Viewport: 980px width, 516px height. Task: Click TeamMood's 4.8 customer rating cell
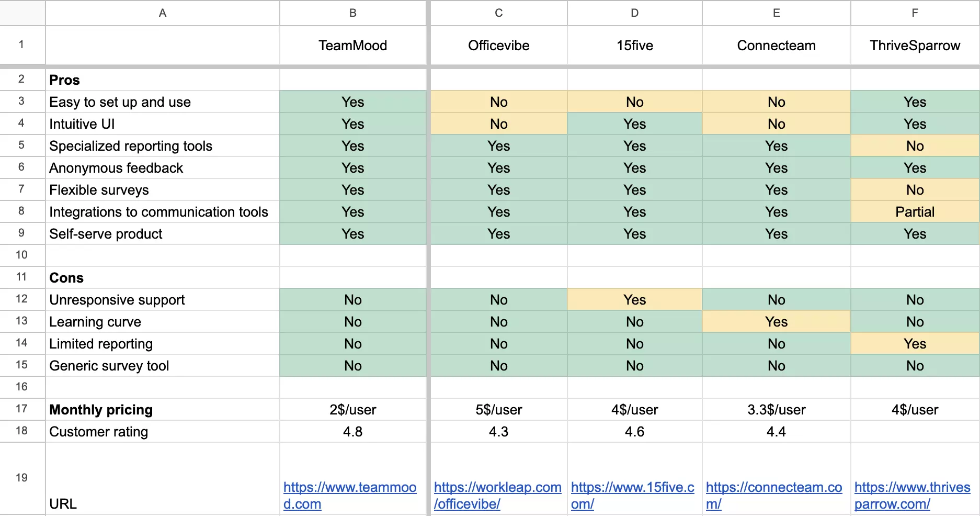click(353, 432)
